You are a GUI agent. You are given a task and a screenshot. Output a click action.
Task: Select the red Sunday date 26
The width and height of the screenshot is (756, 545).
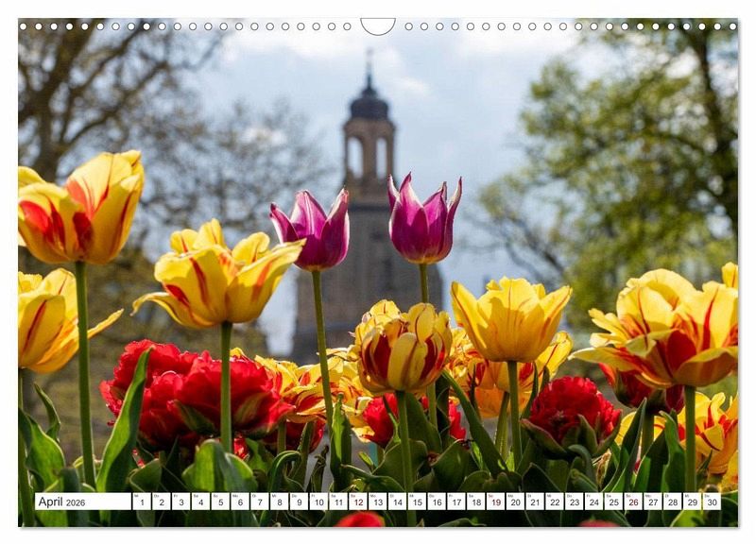pyautogui.click(x=633, y=502)
